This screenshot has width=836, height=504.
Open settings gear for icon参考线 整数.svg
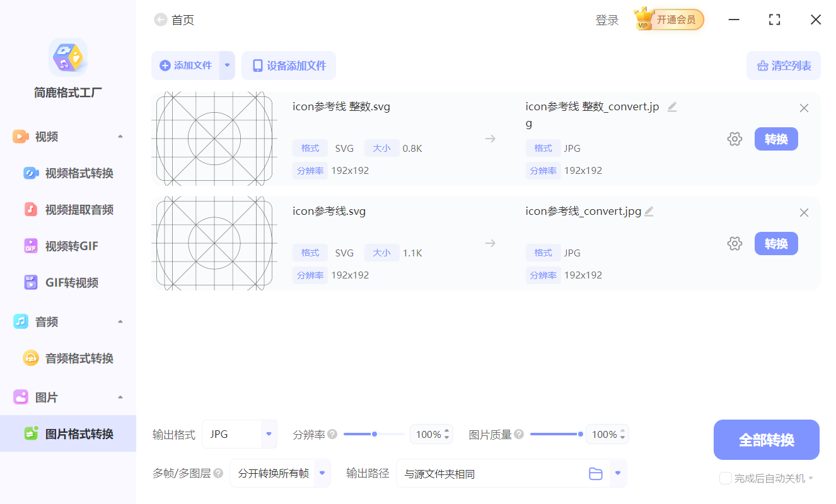point(734,139)
